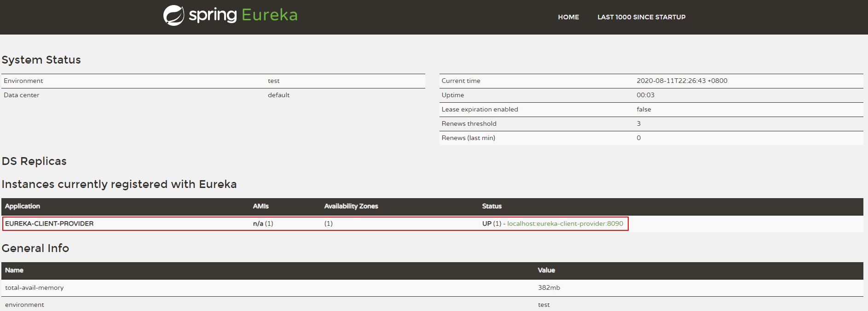
Task: Click the Status column header in instances table
Action: point(492,206)
